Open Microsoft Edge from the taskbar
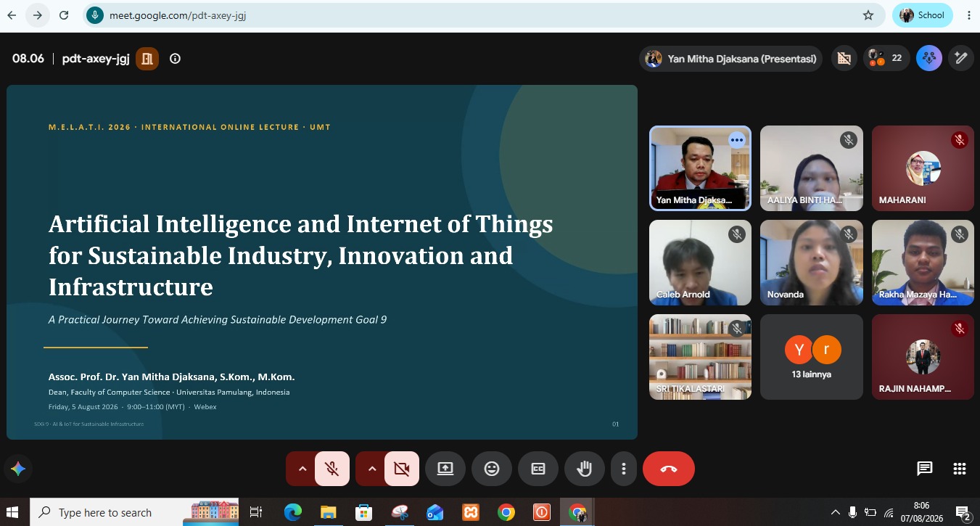The image size is (980, 526). coord(293,512)
